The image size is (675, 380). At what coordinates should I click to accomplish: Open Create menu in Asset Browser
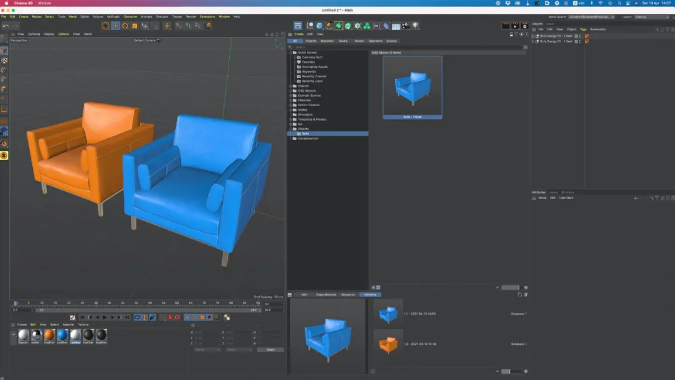pyautogui.click(x=299, y=34)
